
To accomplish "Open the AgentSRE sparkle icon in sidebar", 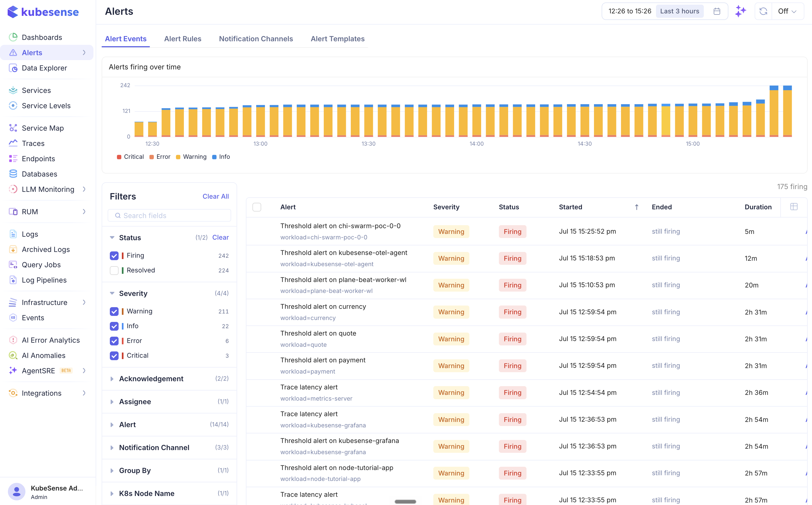I will (x=13, y=370).
